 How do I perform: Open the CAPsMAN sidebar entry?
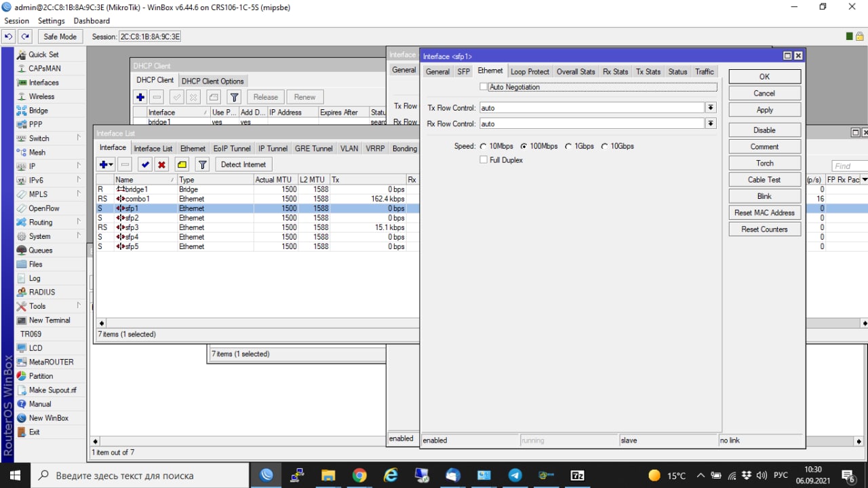click(44, 69)
